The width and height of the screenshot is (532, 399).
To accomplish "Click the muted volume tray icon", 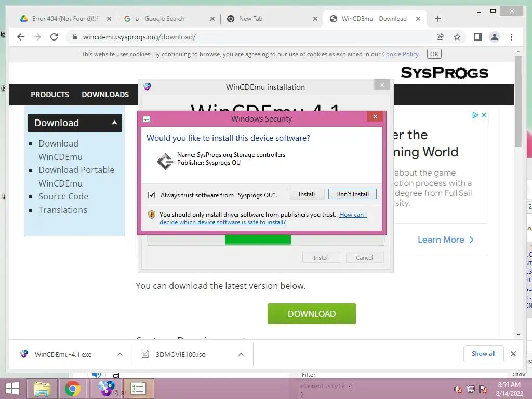I will [458, 389].
